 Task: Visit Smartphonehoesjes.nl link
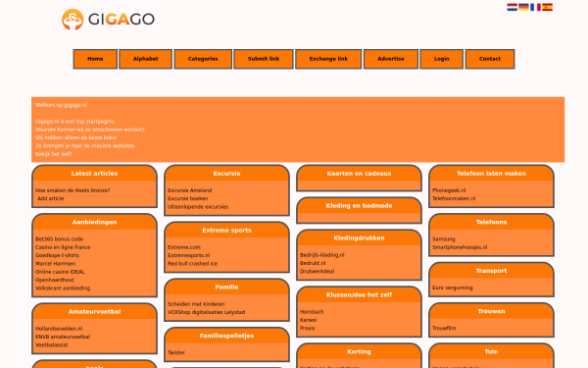(x=460, y=247)
